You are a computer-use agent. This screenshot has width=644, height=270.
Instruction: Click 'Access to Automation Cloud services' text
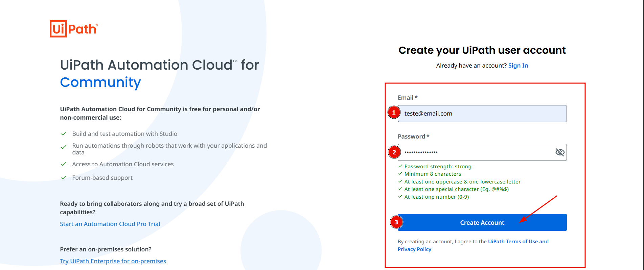(x=123, y=164)
